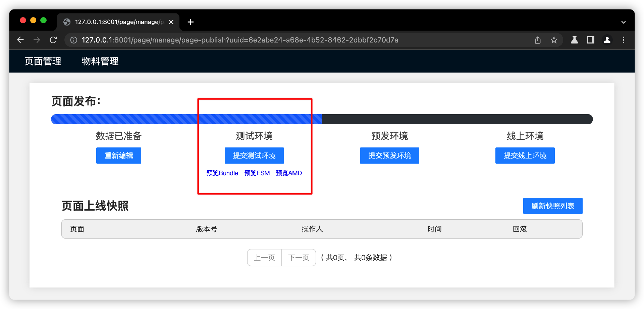Image resolution: width=644 pixels, height=309 pixels.
Task: Click the striped publish progress bar
Action: point(186,119)
